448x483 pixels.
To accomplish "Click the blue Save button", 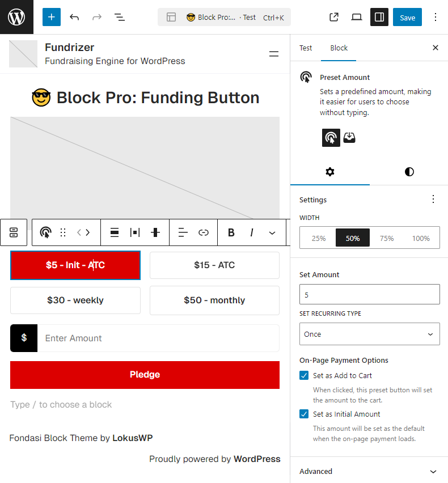I will click(x=407, y=17).
